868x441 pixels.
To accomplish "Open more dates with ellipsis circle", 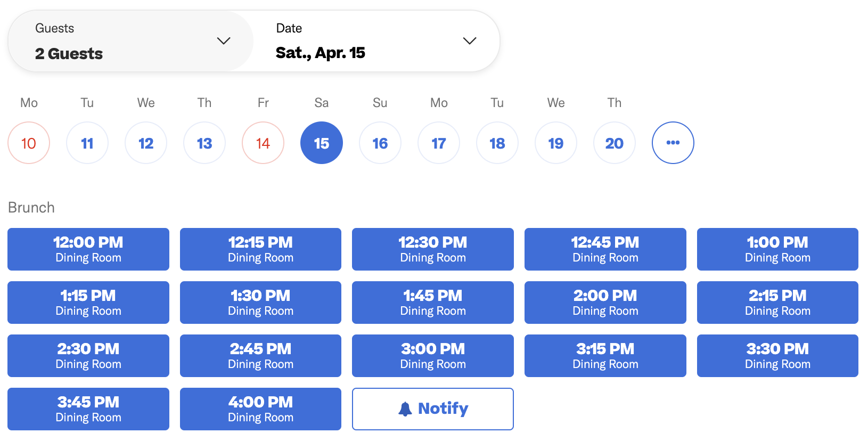I will (x=673, y=143).
